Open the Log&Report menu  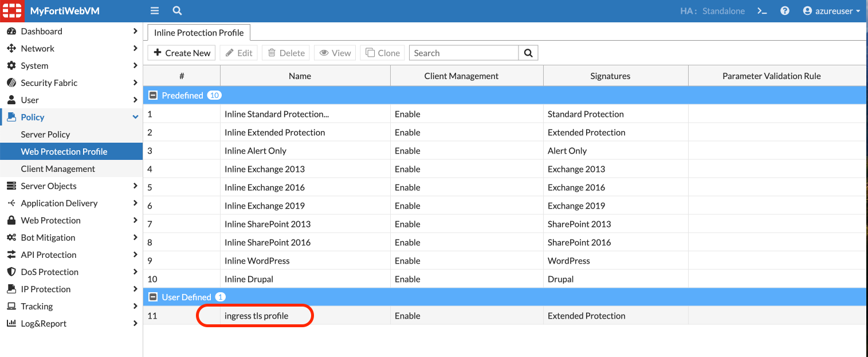[x=71, y=324]
